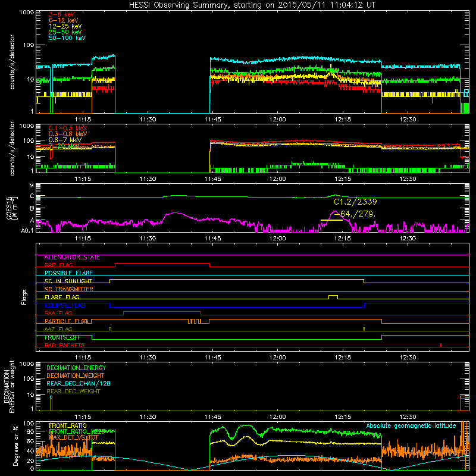Select the REAR_DEC_CHAN/128 legend label
Viewport: 476px width, 476px height.
point(79,384)
